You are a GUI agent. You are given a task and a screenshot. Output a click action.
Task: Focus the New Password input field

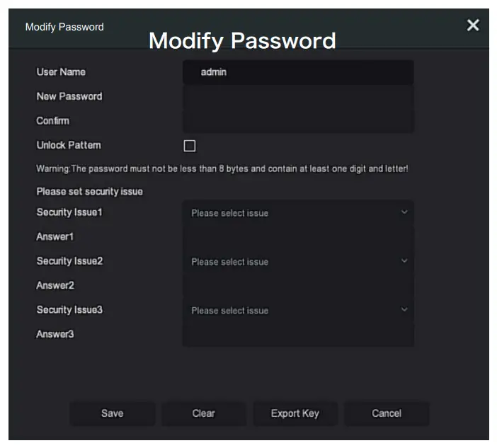pyautogui.click(x=297, y=97)
